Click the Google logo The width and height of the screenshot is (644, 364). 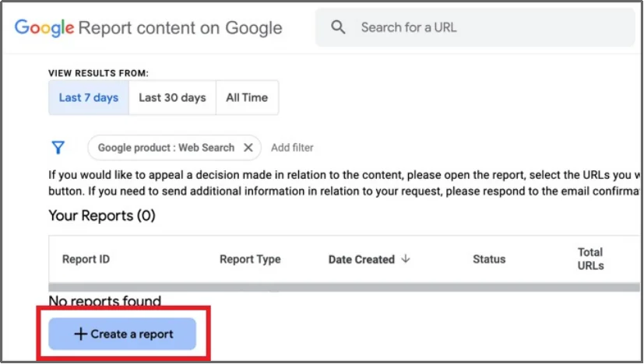tap(44, 28)
